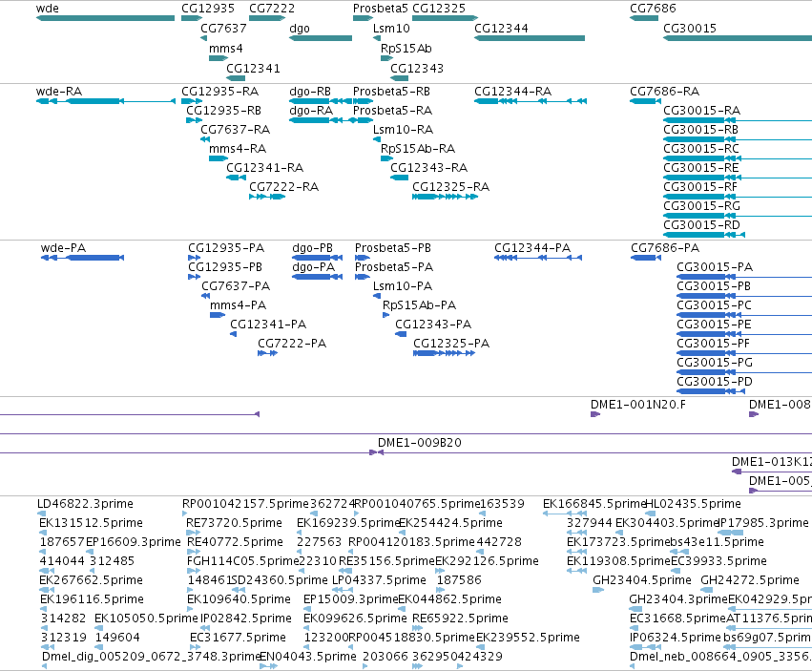Select the CG30015-PE protein label
This screenshot has height=671, width=812.
coord(714,325)
